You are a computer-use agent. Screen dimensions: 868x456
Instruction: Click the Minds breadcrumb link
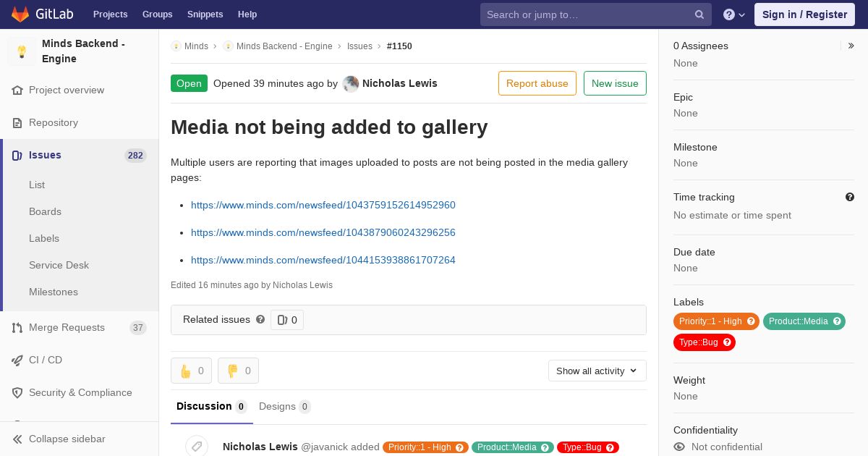[196, 46]
